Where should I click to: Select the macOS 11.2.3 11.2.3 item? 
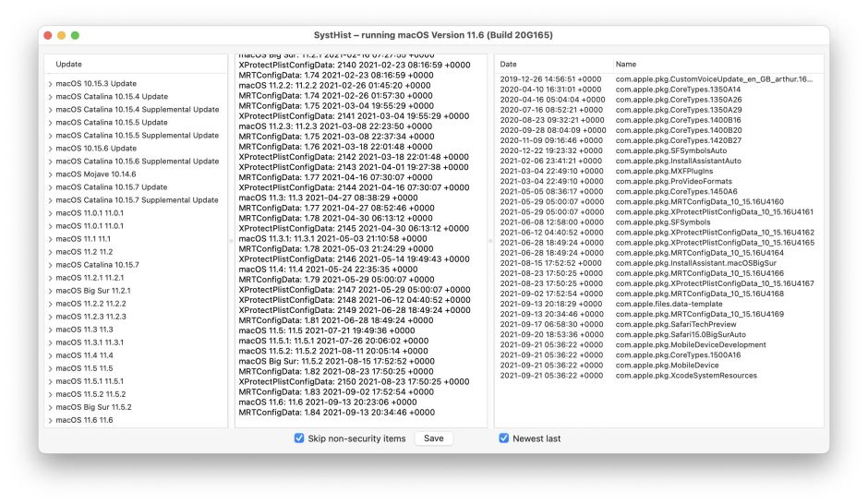point(90,317)
